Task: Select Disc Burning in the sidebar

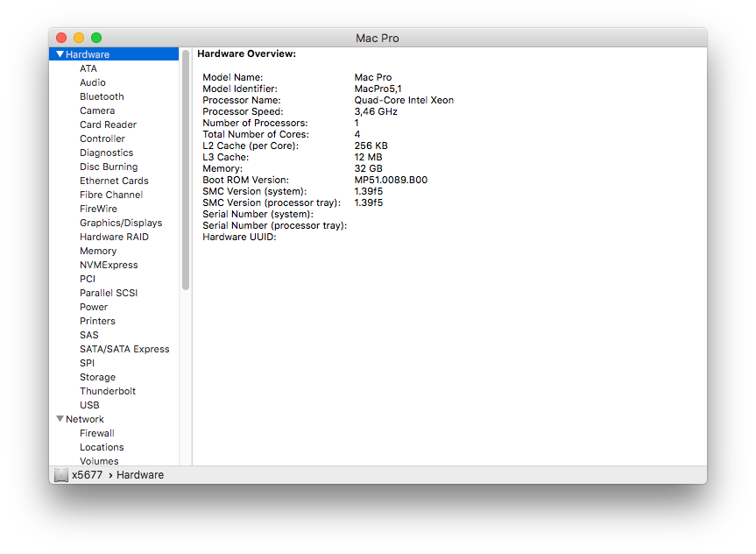Action: 109,167
